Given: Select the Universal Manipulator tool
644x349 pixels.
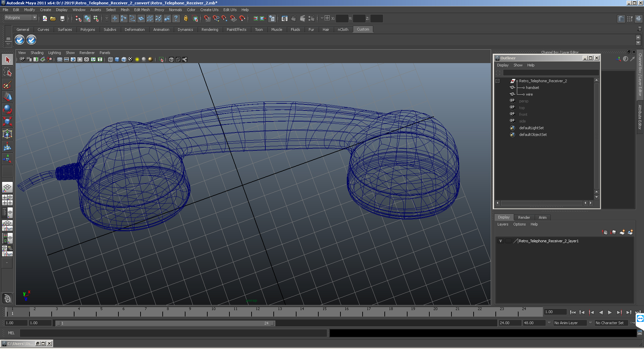Looking at the screenshot, I should pyautogui.click(x=7, y=134).
